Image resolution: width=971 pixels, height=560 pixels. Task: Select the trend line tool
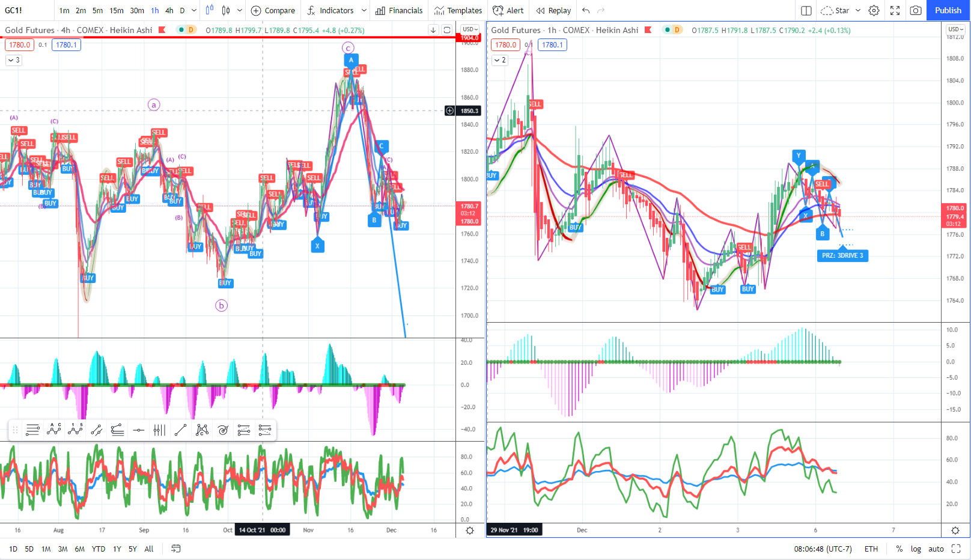(180, 430)
